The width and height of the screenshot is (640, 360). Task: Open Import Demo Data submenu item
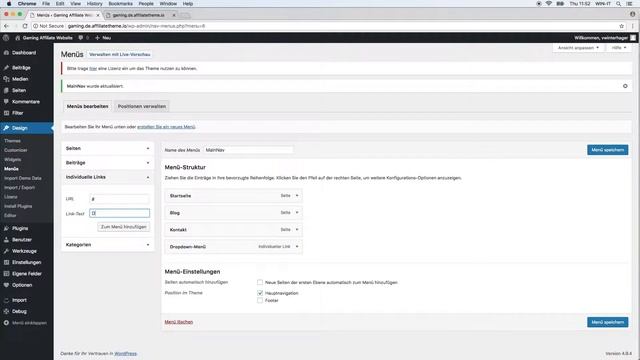[x=22, y=178]
